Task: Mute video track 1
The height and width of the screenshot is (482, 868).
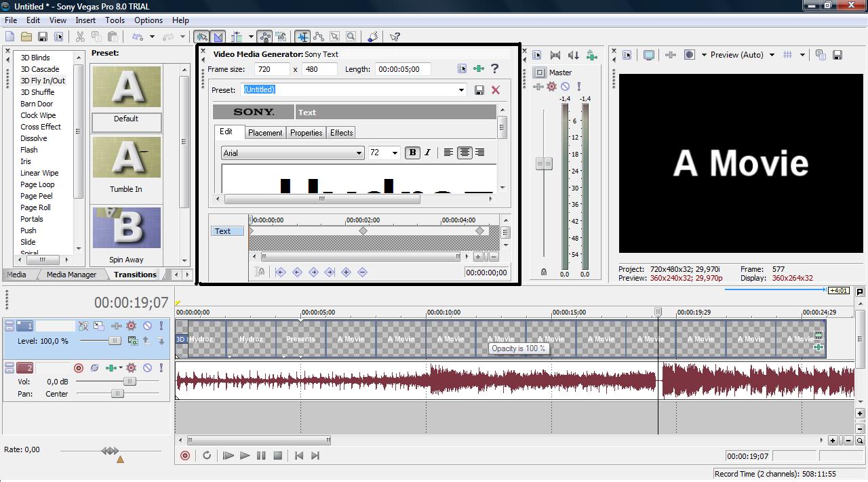Action: 147,325
